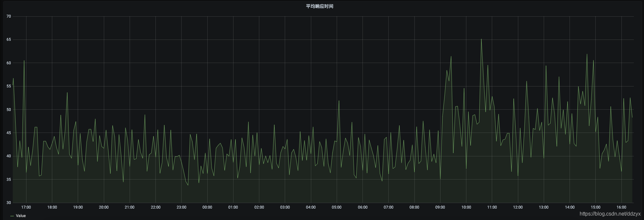This screenshot has width=644, height=220.
Task: Click the 03:00 time axis label
Action: click(x=285, y=207)
